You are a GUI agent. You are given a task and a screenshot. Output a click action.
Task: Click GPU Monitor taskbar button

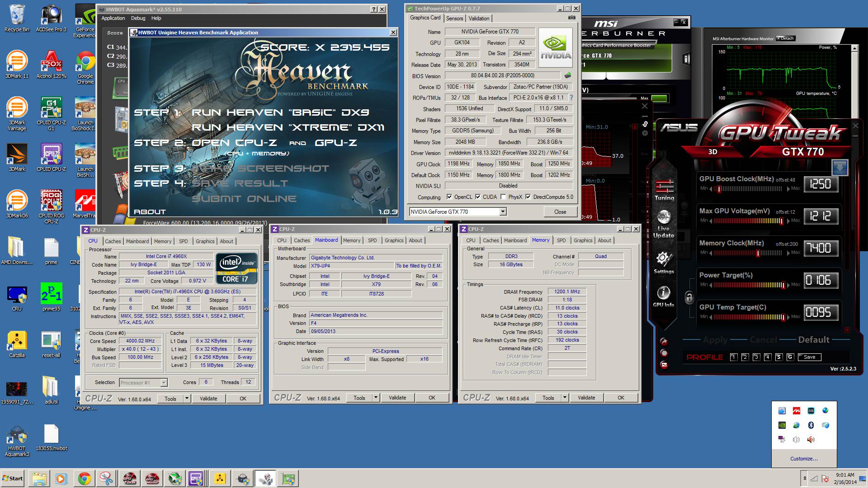152,479
